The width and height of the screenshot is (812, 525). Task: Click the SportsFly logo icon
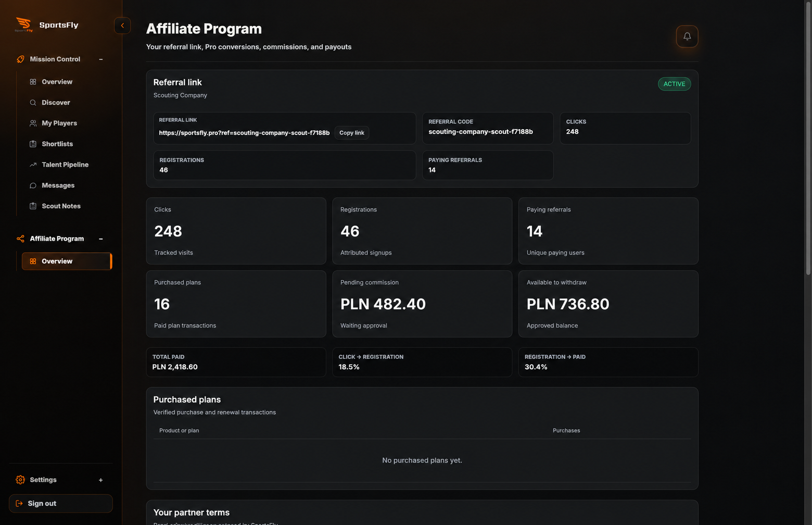click(x=23, y=24)
